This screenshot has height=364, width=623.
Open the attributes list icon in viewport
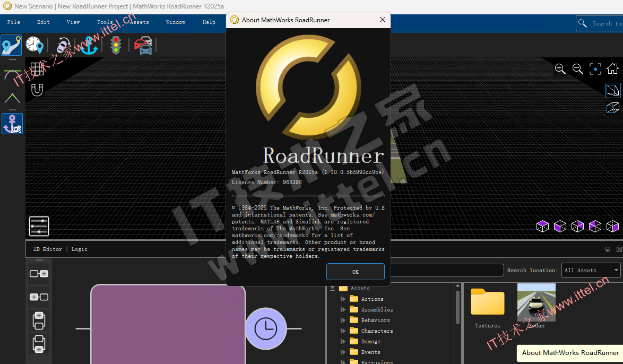point(39,227)
